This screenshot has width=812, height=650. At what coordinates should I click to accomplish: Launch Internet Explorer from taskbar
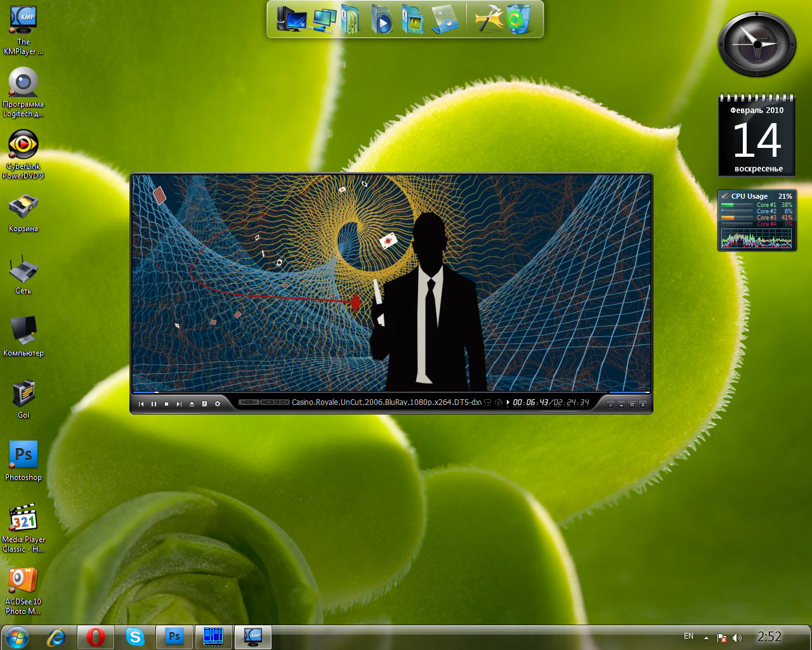pos(56,637)
